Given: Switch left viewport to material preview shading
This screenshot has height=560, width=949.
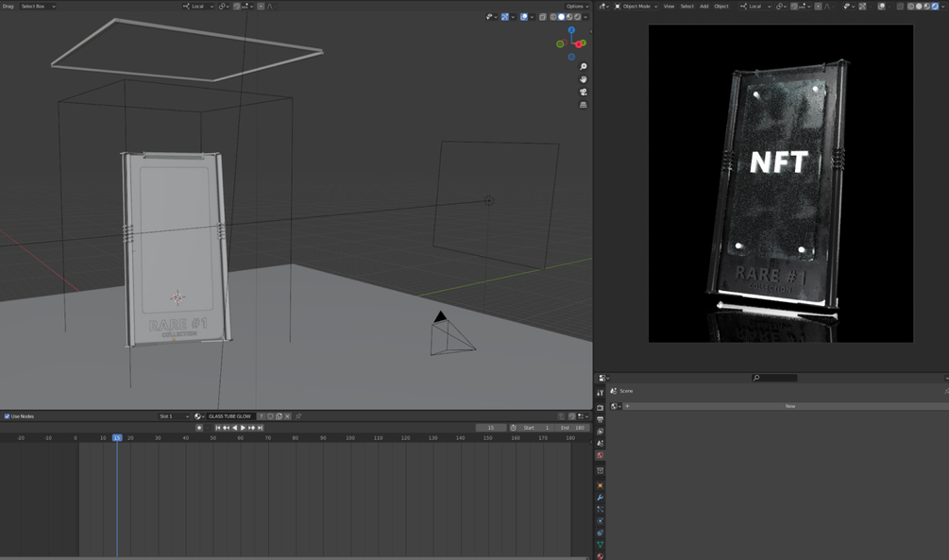Looking at the screenshot, I should pos(568,17).
